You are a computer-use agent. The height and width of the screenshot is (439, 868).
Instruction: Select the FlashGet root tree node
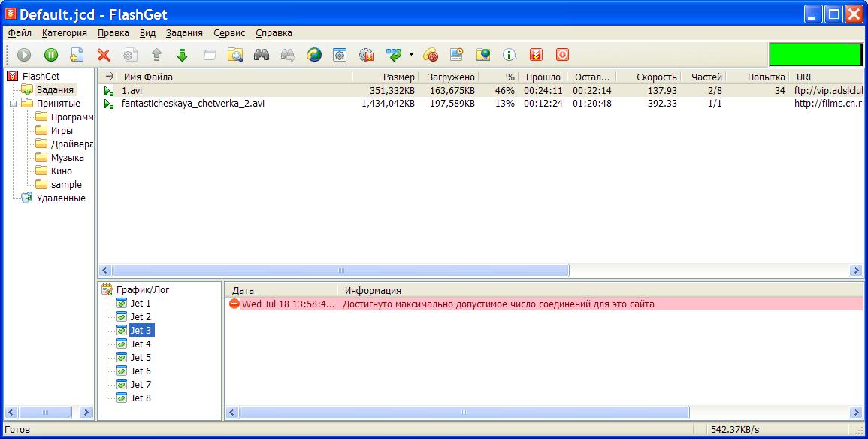[41, 77]
